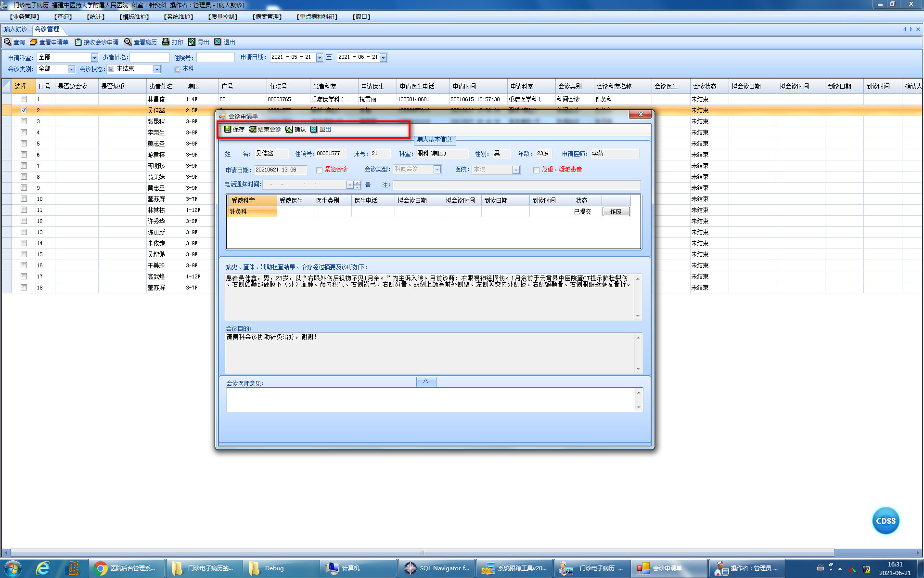Image resolution: width=924 pixels, height=578 pixels.
Task: Select row 1 checkbox for 林昌俊
Action: (x=24, y=99)
